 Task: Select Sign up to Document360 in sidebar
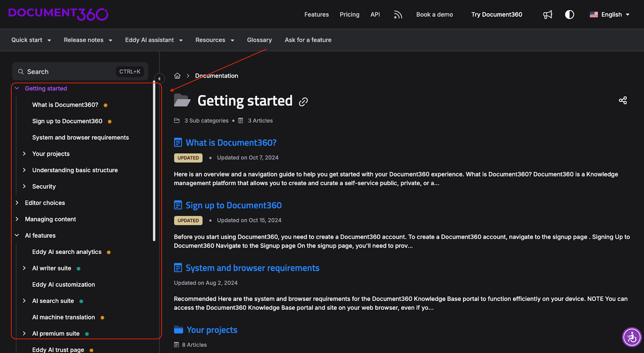pyautogui.click(x=67, y=121)
